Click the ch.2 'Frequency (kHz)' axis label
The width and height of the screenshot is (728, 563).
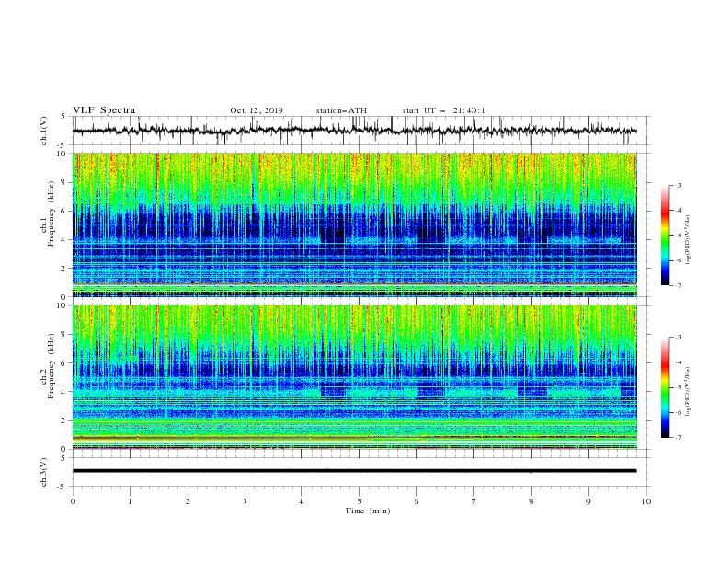[51, 366]
